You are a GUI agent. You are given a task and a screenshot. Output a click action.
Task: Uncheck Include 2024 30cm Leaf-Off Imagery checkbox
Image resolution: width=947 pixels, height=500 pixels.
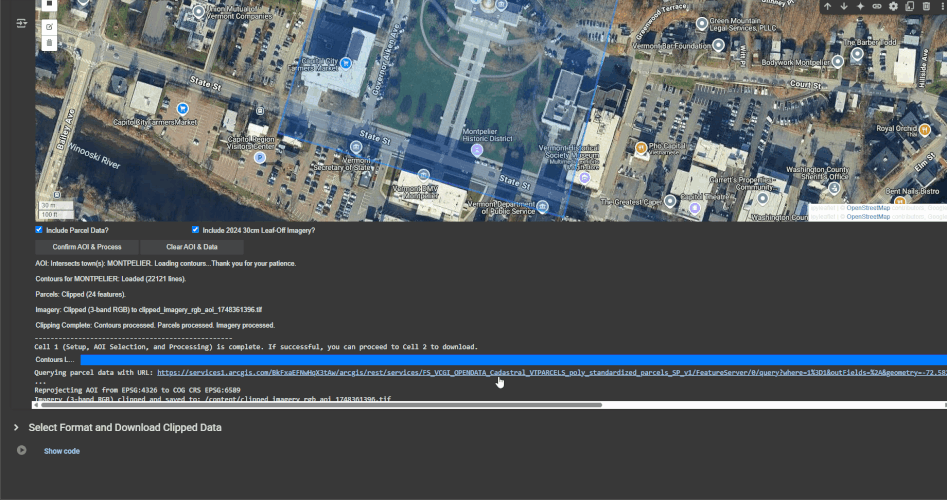click(x=195, y=229)
